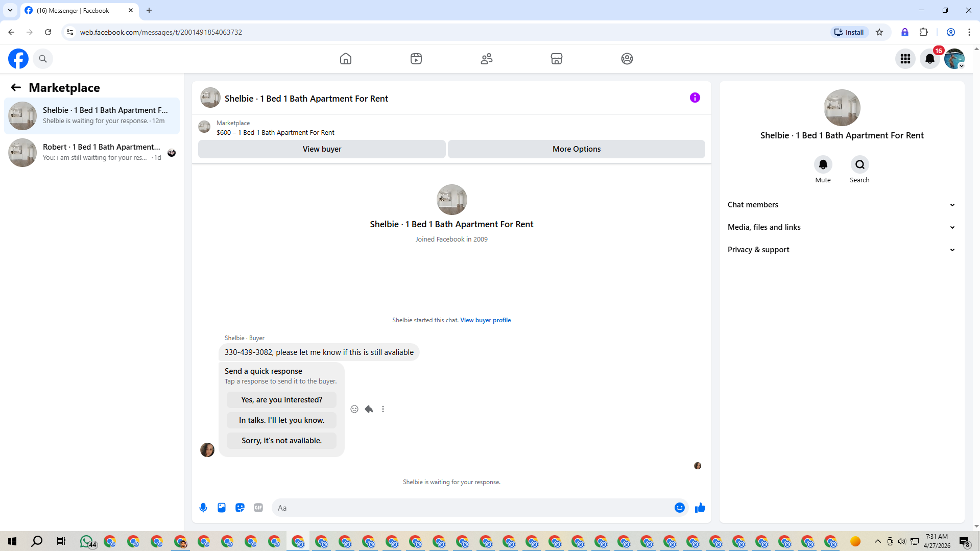Open the three-dot message options

(383, 409)
